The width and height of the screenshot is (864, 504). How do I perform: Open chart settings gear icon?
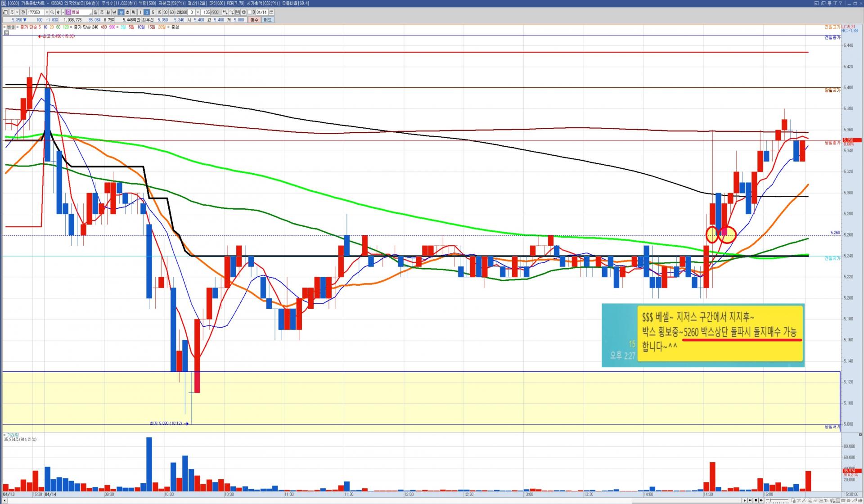(x=243, y=12)
